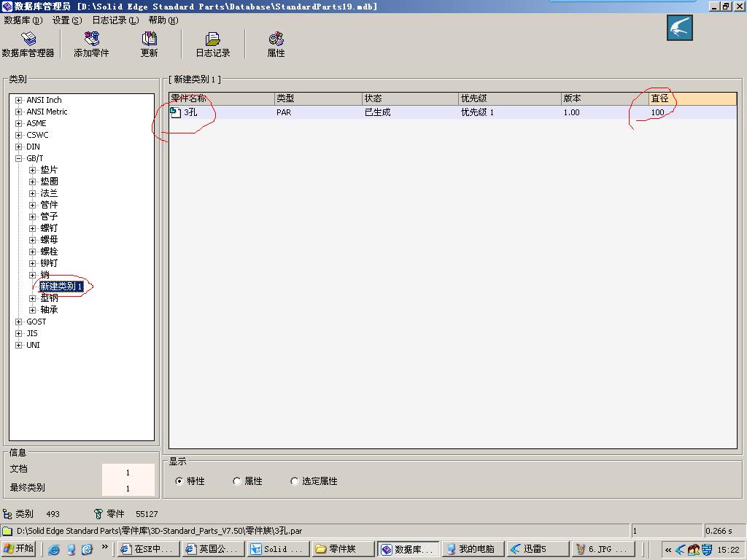The width and height of the screenshot is (747, 560).
Task: Click the title bar app icon
Action: pos(7,6)
